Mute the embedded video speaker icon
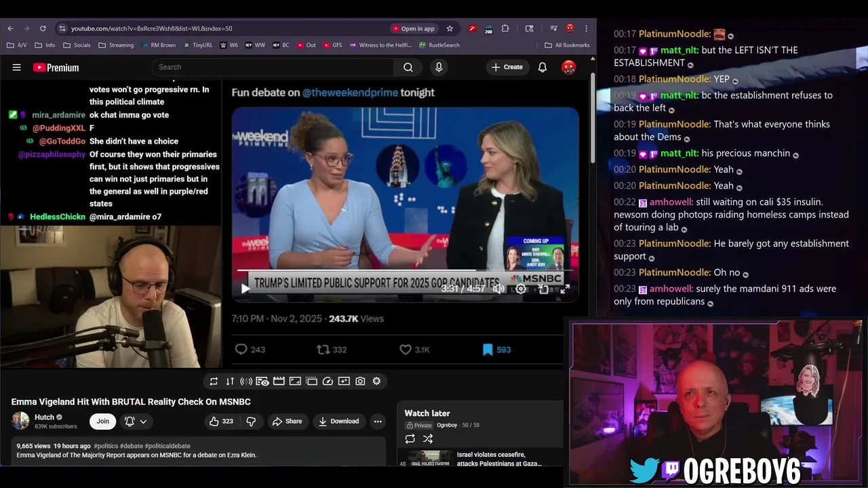868x488 pixels. click(498, 289)
